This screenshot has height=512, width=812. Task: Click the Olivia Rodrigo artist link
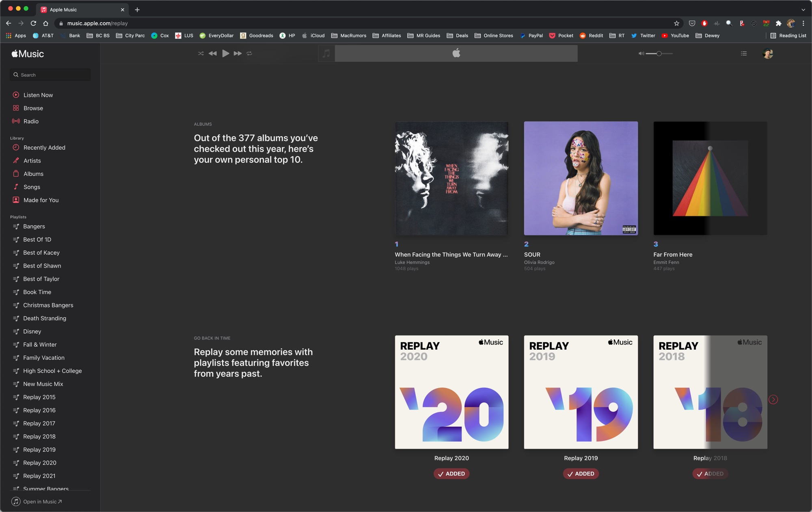click(x=539, y=262)
